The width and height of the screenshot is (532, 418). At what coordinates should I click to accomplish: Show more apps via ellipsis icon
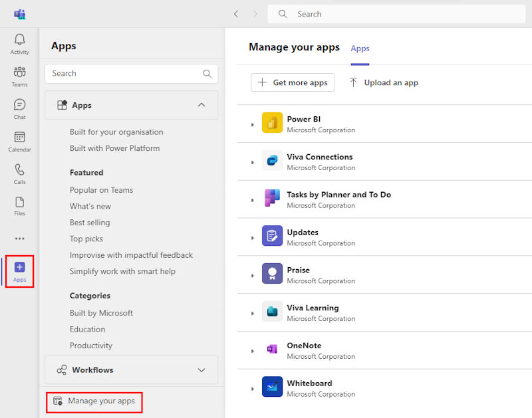point(19,239)
